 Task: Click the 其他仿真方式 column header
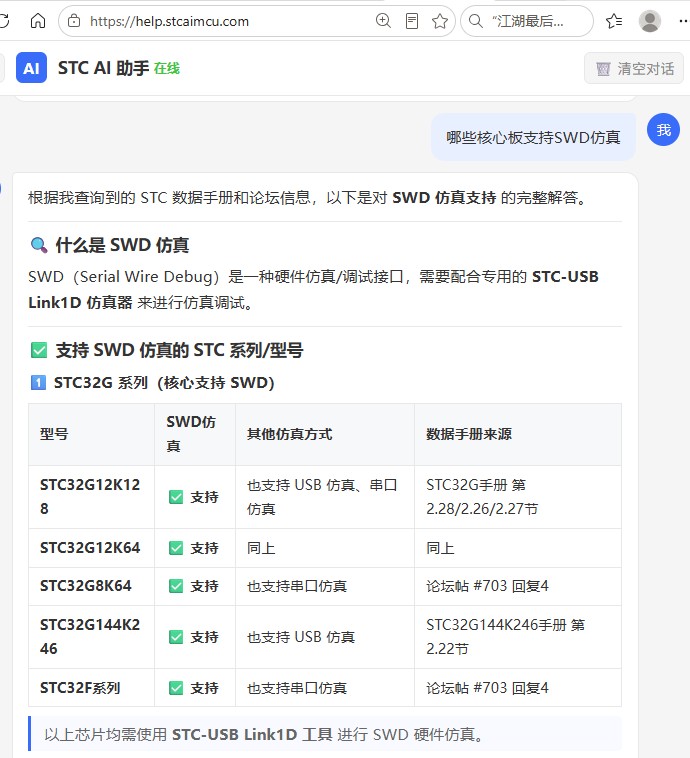point(324,434)
